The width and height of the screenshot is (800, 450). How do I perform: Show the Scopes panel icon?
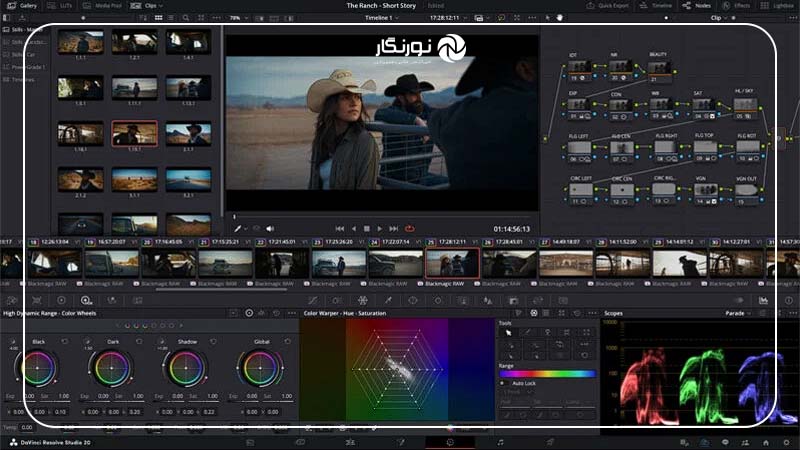[x=763, y=301]
